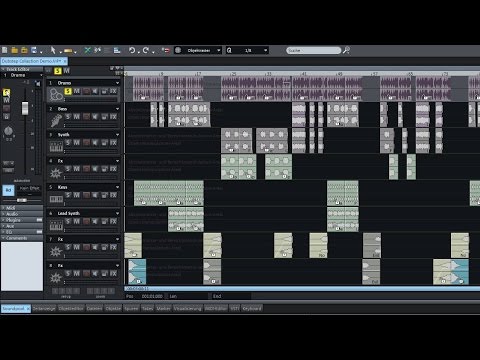Switch to the Keyboard tab

252,309
